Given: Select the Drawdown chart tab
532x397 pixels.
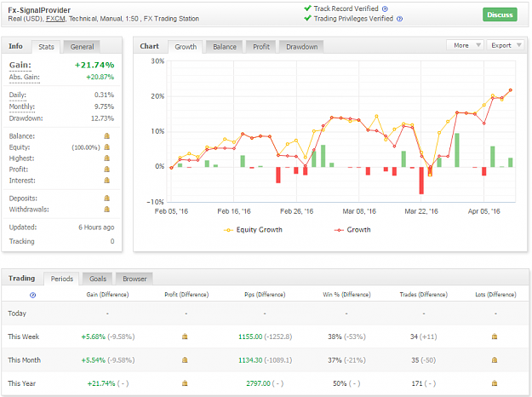Looking at the screenshot, I should [x=301, y=47].
